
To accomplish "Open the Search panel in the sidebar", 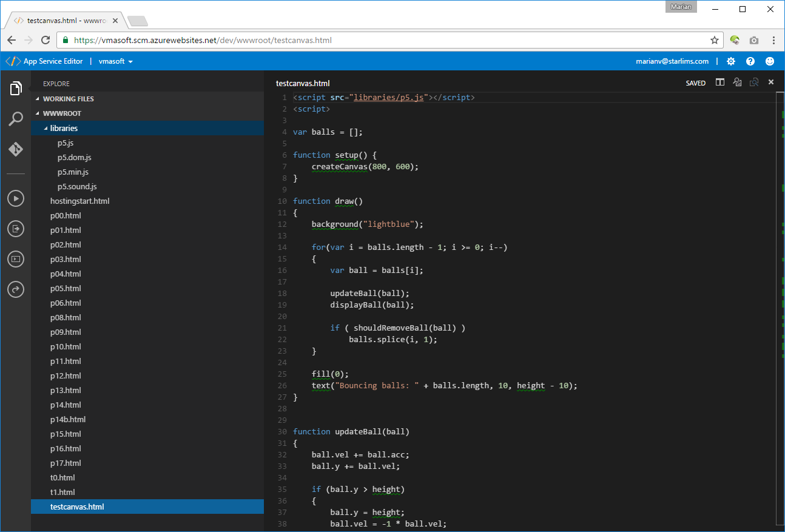I will [x=16, y=119].
